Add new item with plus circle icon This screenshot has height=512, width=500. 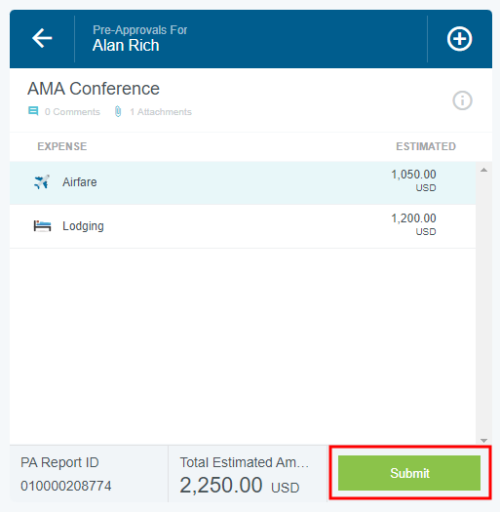459,39
